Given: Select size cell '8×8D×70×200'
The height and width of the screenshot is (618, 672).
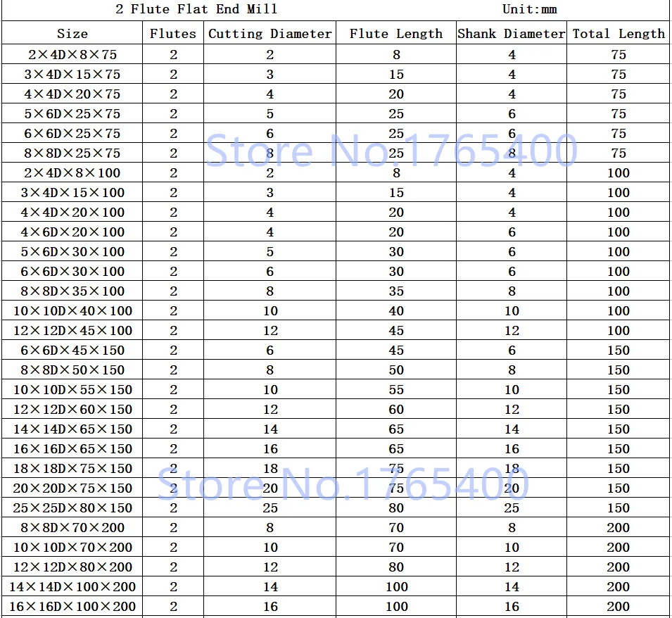Looking at the screenshot, I should [x=72, y=528].
